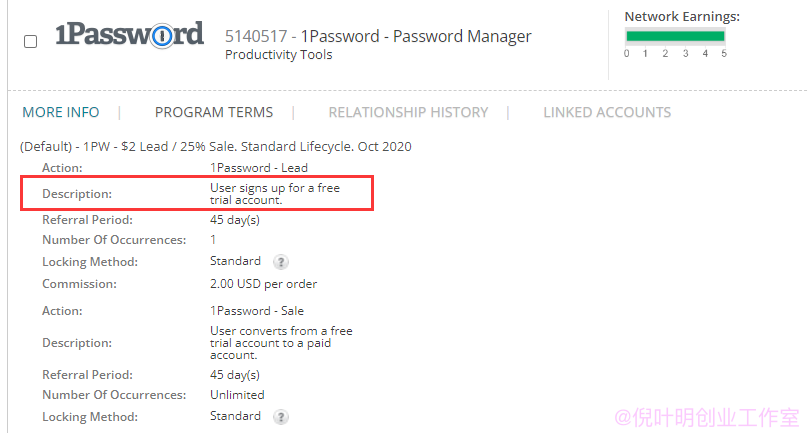Click the Unlimited occurrences value
Image resolution: width=808 pixels, height=433 pixels.
237,395
